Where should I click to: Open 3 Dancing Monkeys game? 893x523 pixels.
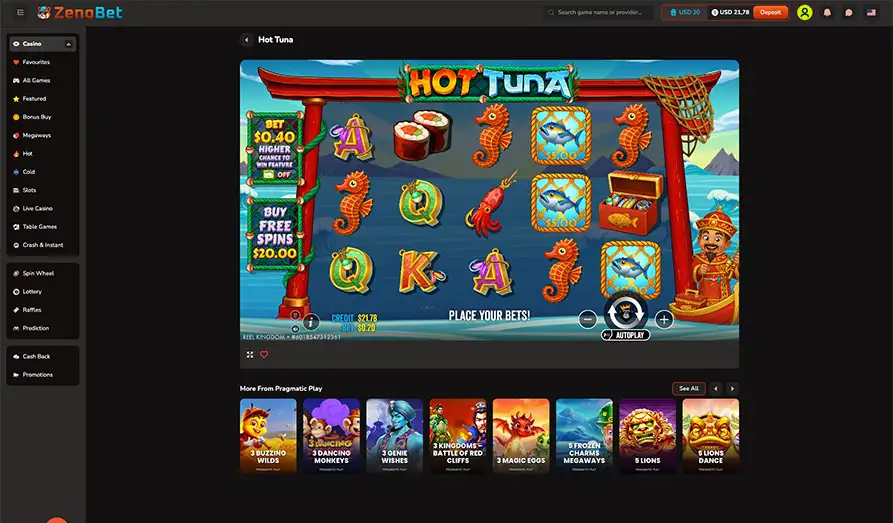[x=331, y=436]
